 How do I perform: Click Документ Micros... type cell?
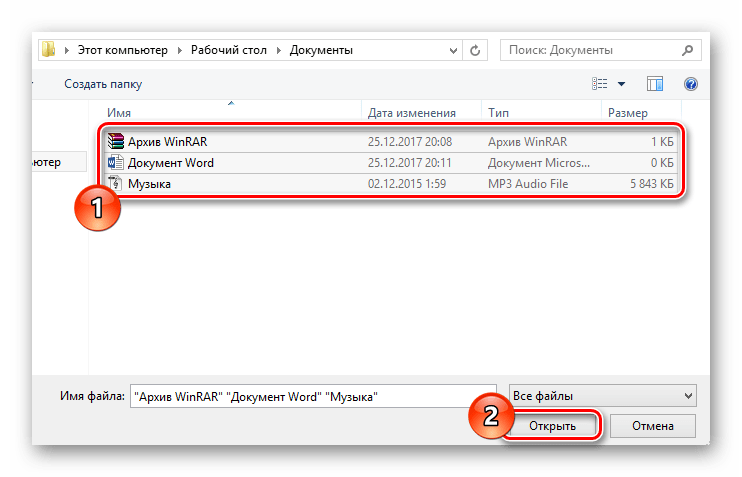click(539, 163)
